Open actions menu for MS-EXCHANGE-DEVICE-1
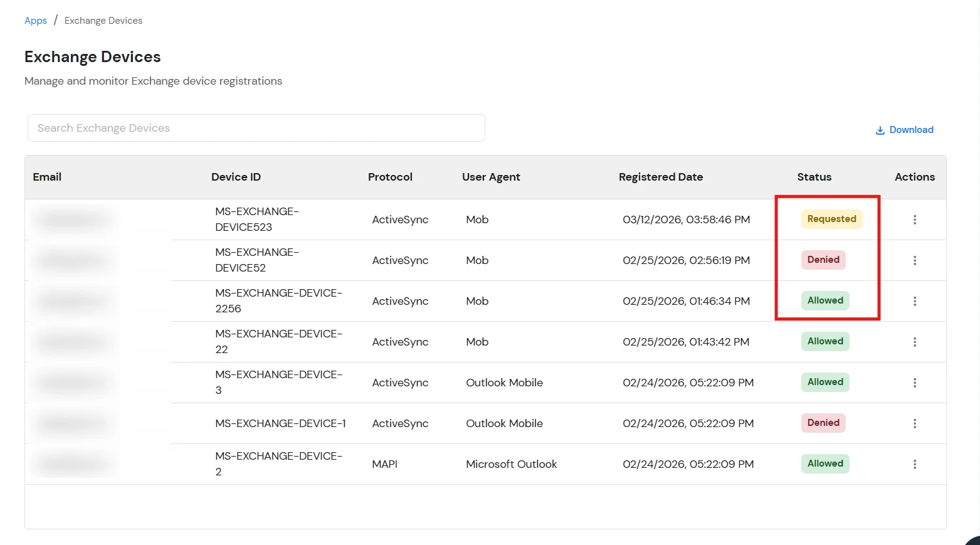The image size is (980, 545). [914, 423]
